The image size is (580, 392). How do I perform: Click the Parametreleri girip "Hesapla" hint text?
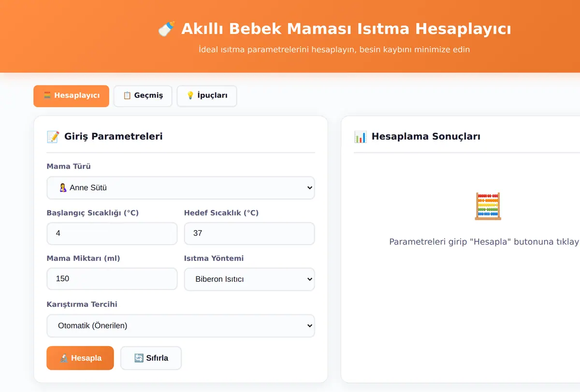484,242
